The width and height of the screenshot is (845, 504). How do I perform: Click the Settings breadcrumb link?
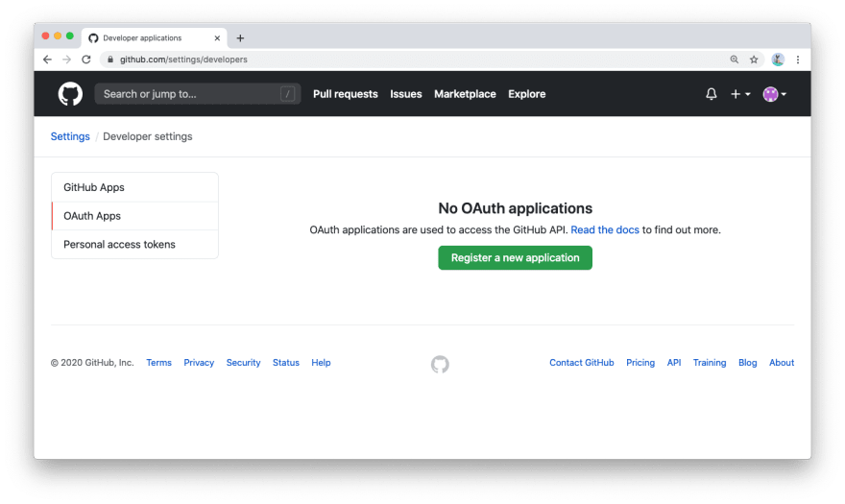pos(70,136)
